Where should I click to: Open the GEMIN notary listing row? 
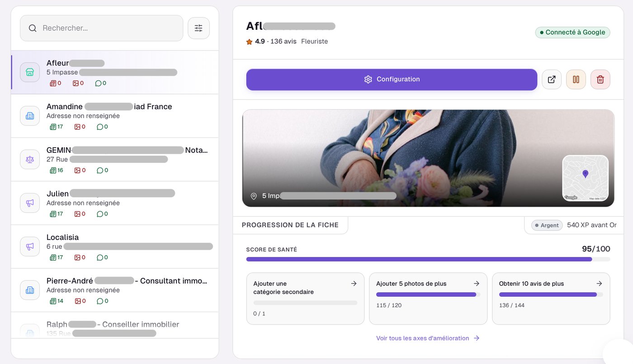click(115, 160)
